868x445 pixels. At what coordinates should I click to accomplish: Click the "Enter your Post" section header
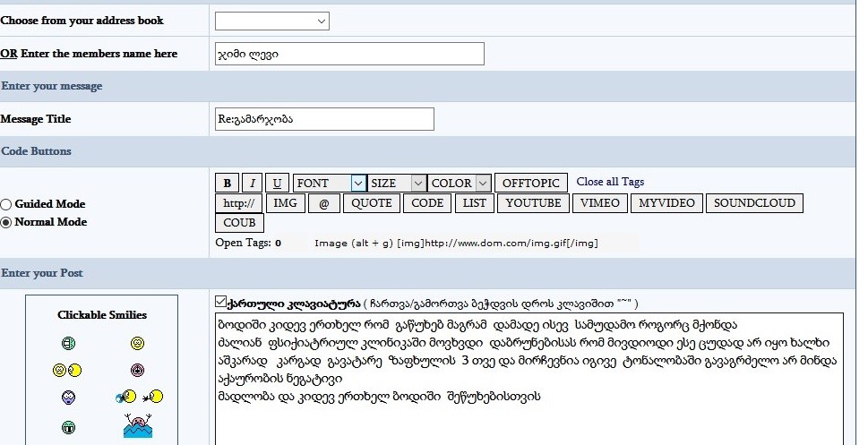click(x=42, y=273)
